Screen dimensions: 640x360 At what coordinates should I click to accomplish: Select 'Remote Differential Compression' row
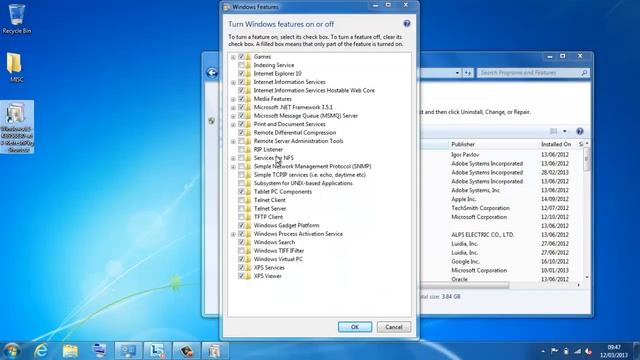point(295,133)
